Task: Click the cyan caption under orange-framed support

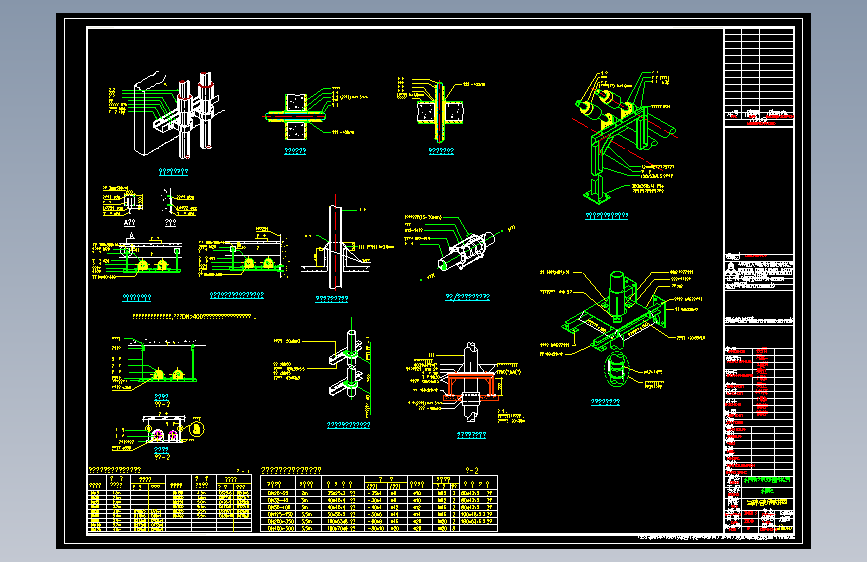Action: click(x=471, y=435)
